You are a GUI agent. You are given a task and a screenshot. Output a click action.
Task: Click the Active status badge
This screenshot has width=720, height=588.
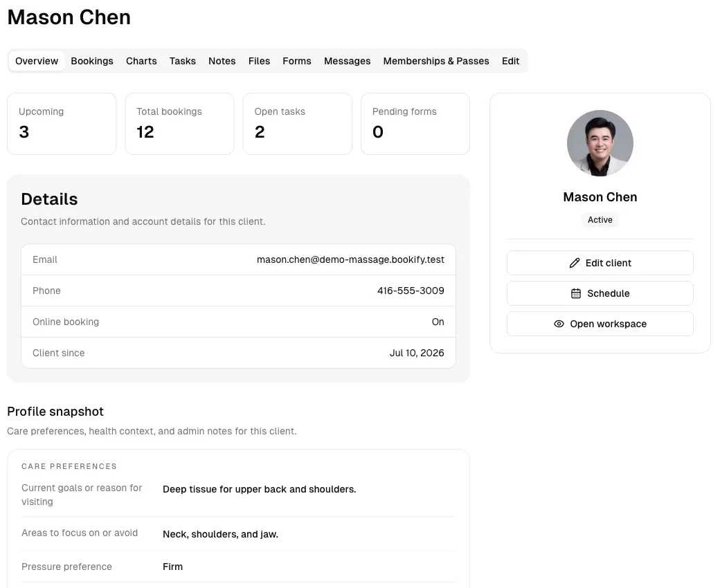(600, 220)
